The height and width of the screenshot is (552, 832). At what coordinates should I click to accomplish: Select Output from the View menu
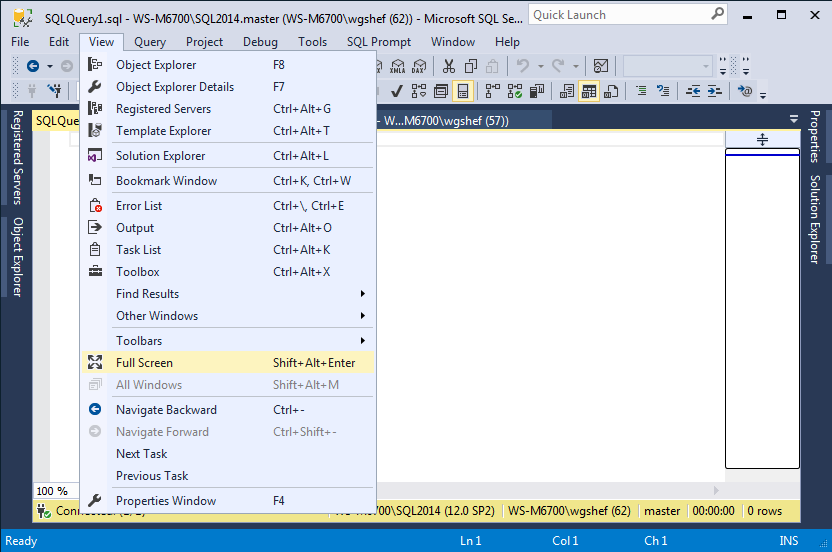(228, 228)
